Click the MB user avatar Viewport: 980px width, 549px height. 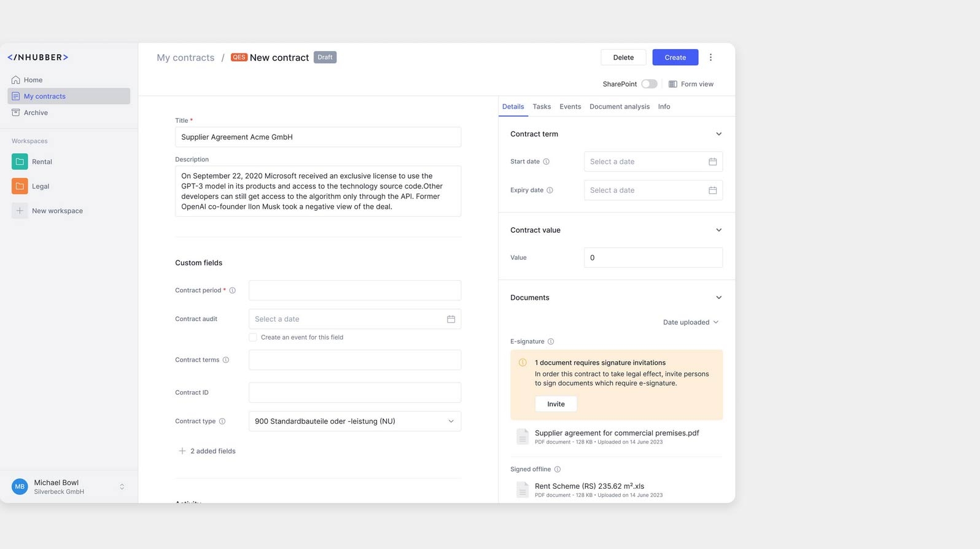[x=20, y=487]
